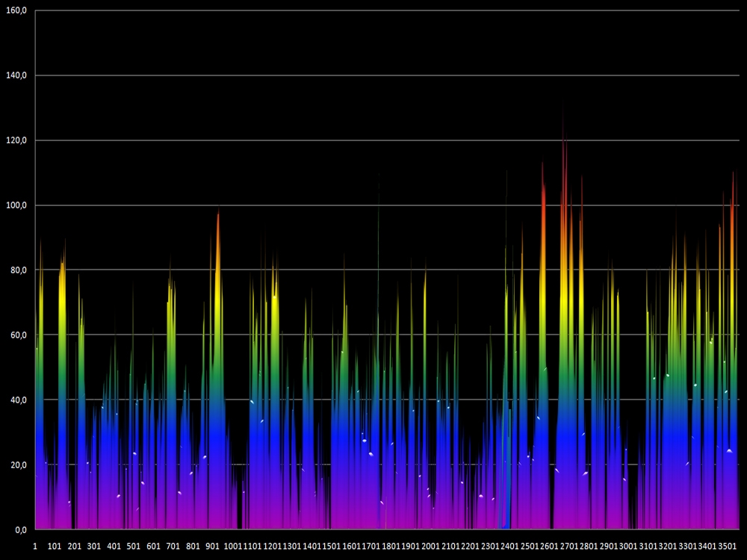Viewport: 747px width, 560px height.
Task: Select the x-axis label 101
Action: 55,547
